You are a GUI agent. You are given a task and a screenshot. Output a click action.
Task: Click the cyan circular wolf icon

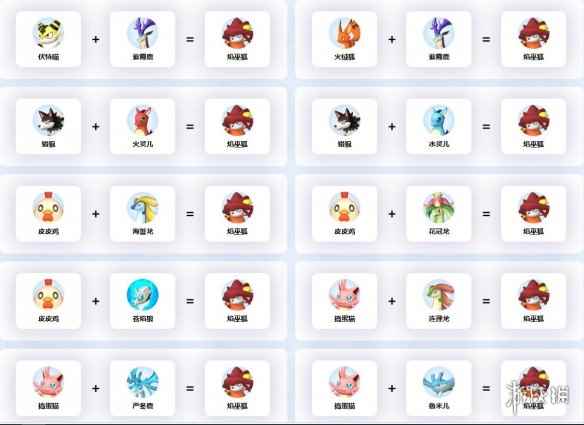[143, 294]
